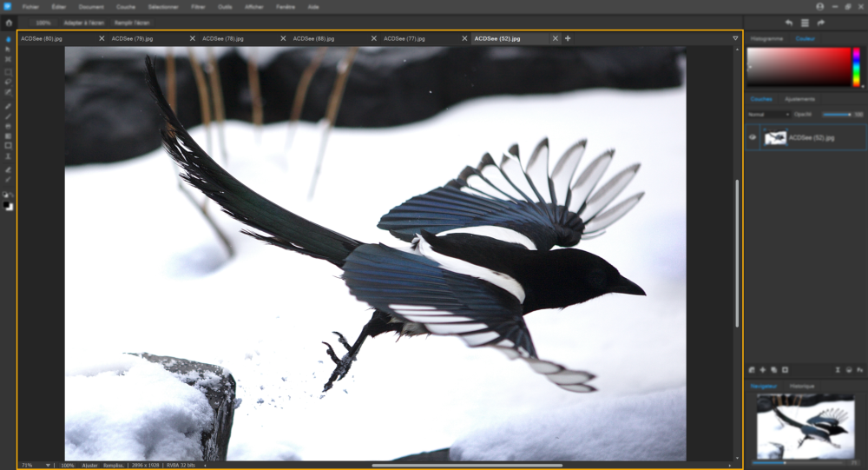This screenshot has width=868, height=470.
Task: Select the arrow move tool in the toolbox
Action: coord(8,50)
